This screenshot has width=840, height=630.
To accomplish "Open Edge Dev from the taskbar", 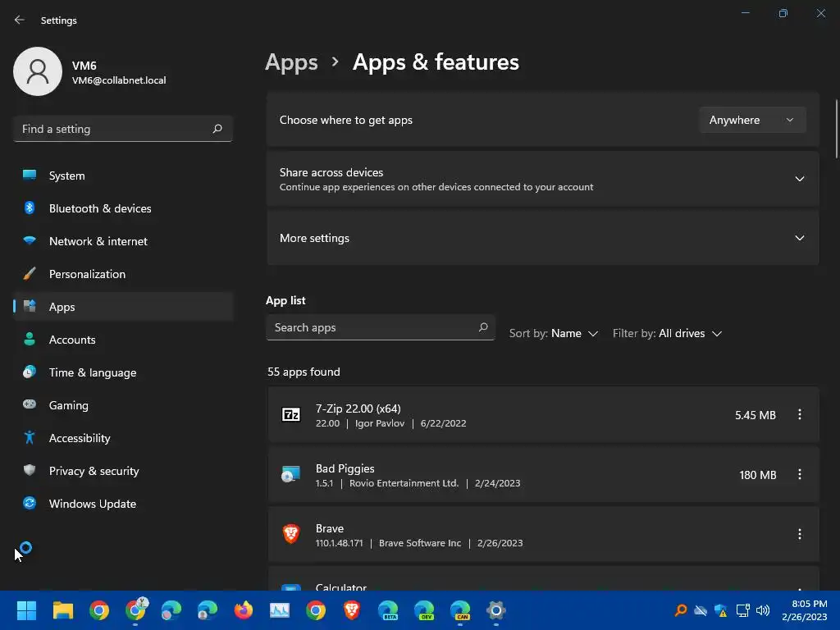I will (424, 610).
